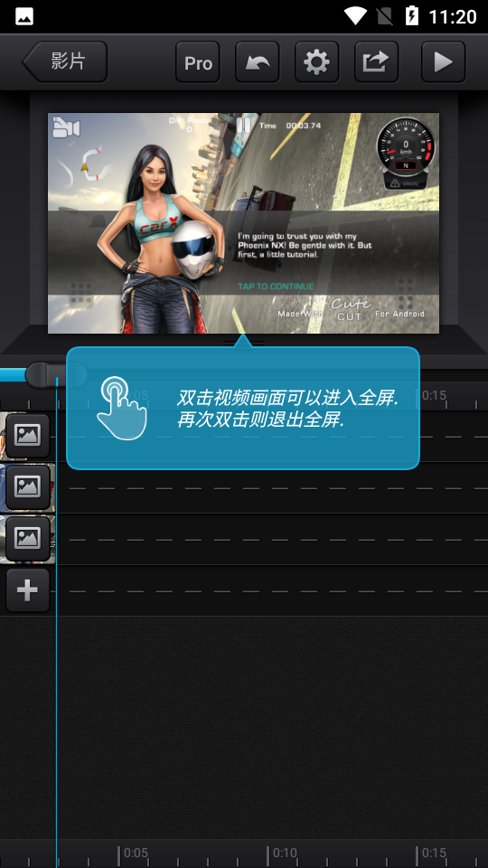Open project settings gear
This screenshot has width=488, height=868.
point(317,62)
